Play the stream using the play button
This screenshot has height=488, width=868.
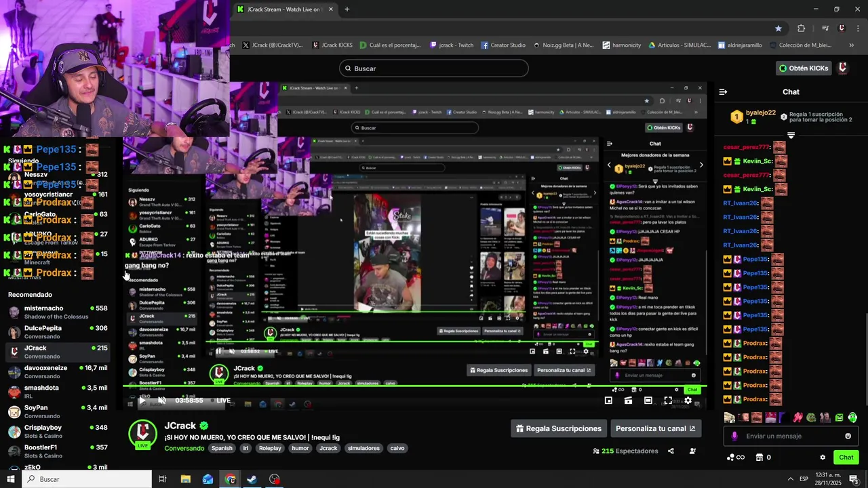coord(142,401)
